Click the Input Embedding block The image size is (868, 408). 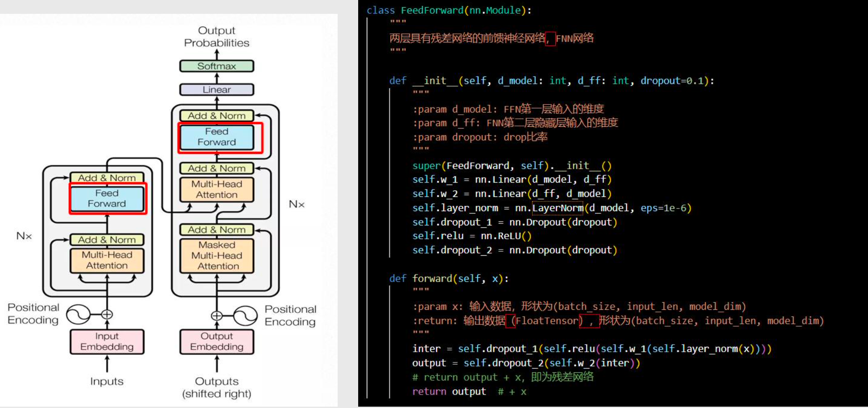(107, 341)
